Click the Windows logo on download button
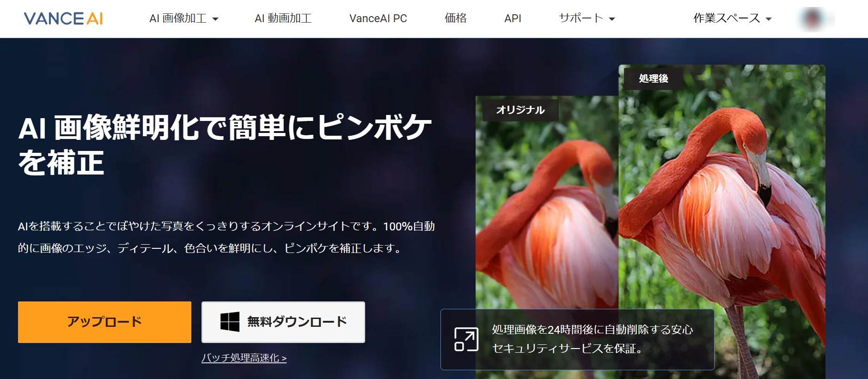The height and width of the screenshot is (379, 868). point(230,322)
